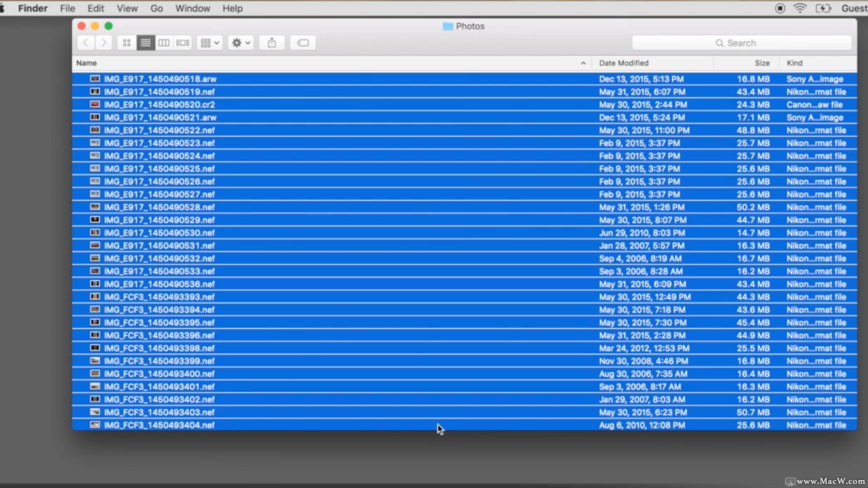Image resolution: width=868 pixels, height=488 pixels.
Task: Open the View menu
Action: coord(127,8)
